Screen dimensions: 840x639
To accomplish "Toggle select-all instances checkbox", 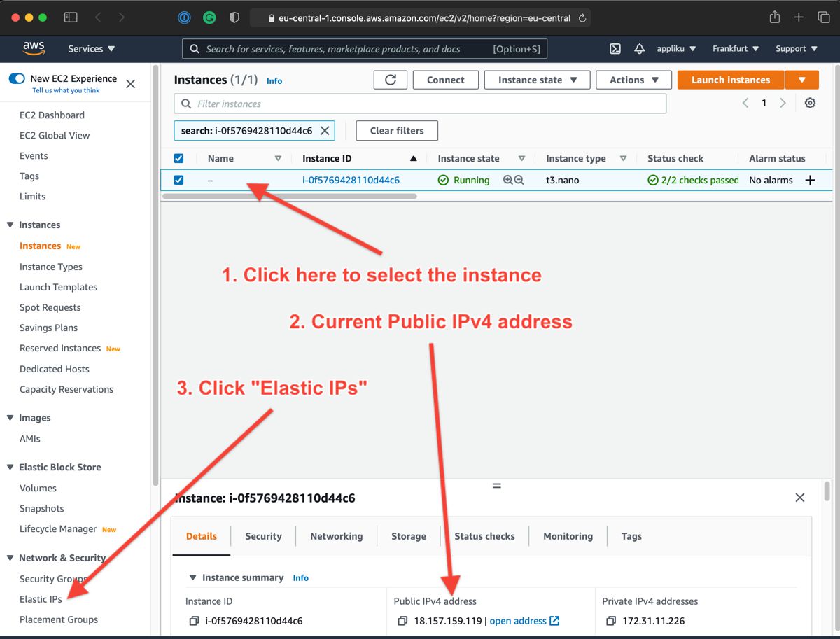I will point(178,159).
